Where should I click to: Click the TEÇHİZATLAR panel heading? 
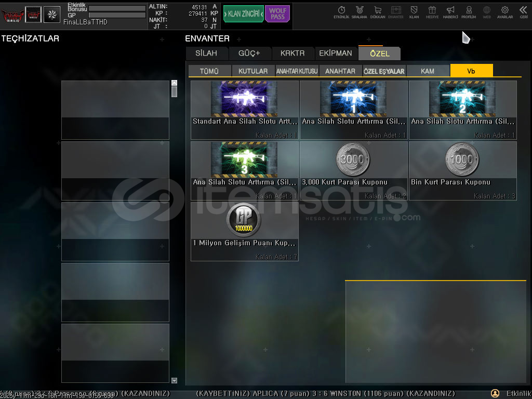pos(30,38)
